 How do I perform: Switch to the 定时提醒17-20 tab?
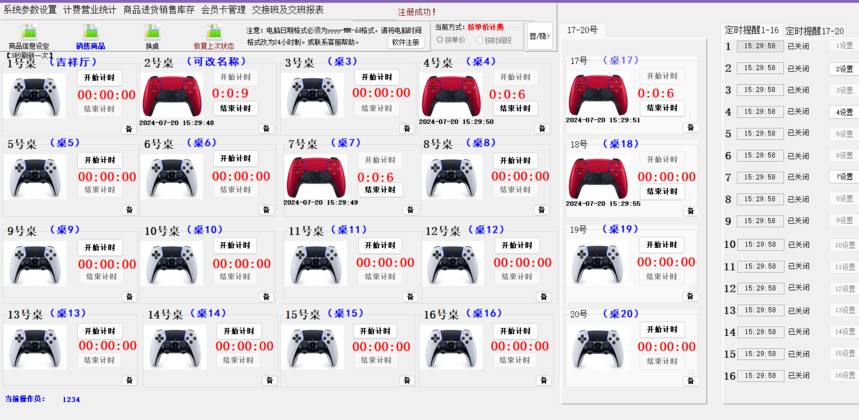point(815,31)
